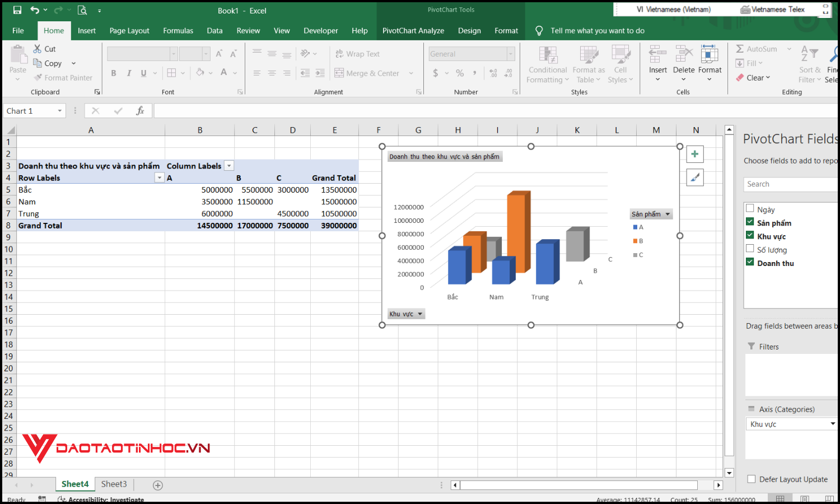This screenshot has height=504, width=840.
Task: Toggle bold formatting
Action: [113, 73]
